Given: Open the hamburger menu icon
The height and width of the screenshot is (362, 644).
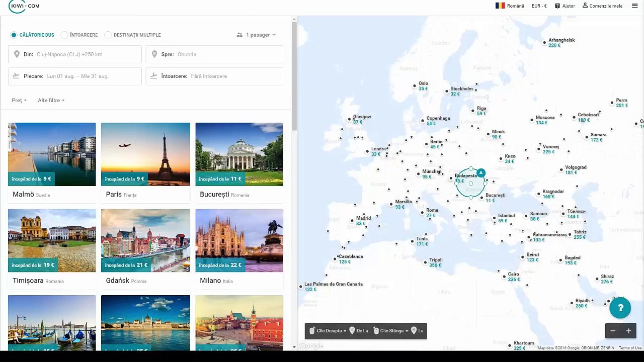Looking at the screenshot, I should click(635, 6).
